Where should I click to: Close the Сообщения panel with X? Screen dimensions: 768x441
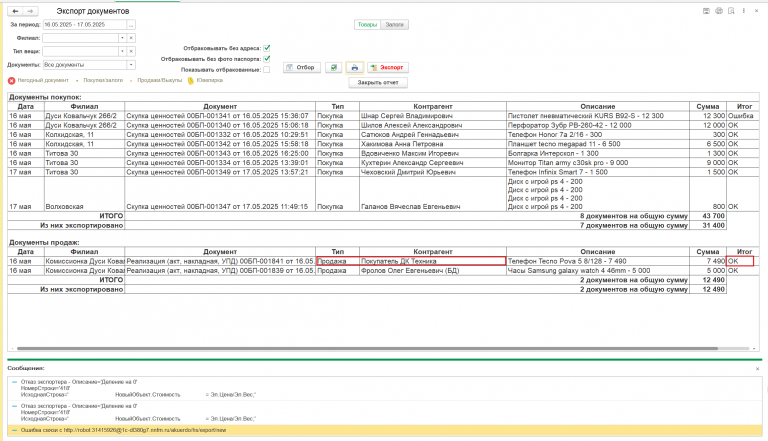[x=757, y=368]
